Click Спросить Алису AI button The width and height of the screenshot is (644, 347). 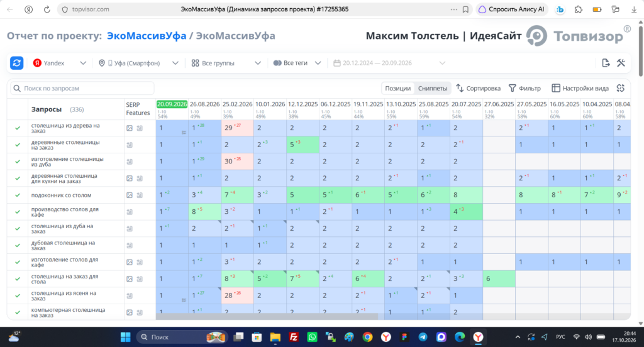click(x=512, y=9)
